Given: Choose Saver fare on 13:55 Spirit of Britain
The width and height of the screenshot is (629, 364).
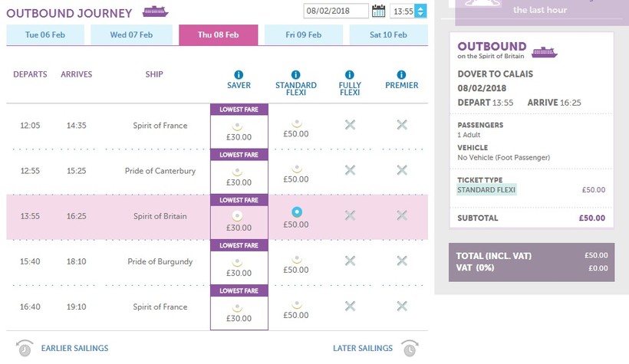Looking at the screenshot, I should coord(239,215).
